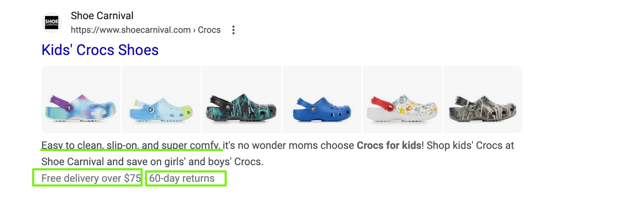The image size is (644, 201).
Task: Open the solid blue Croc image
Action: (x=322, y=99)
